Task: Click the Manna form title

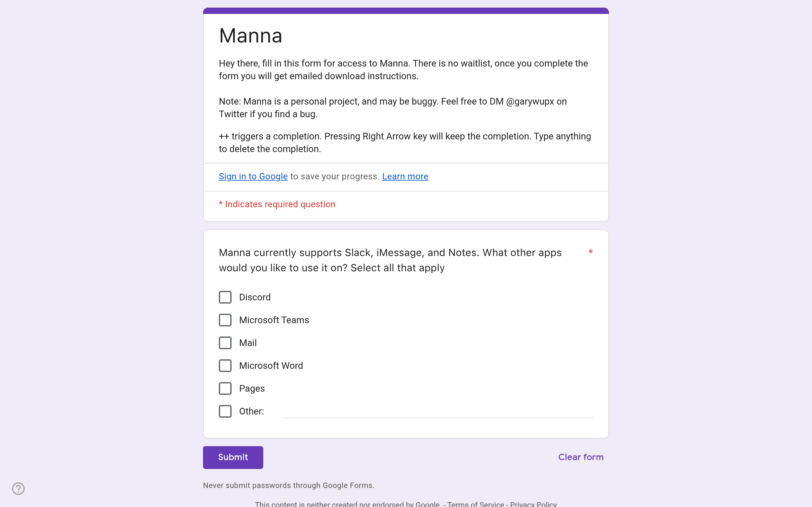Action: pyautogui.click(x=251, y=35)
